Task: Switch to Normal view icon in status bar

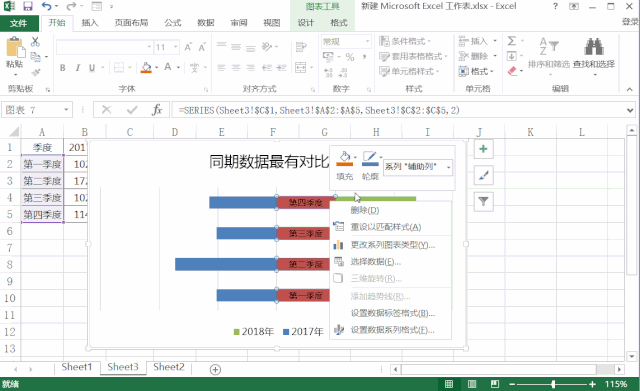Action: (449, 384)
